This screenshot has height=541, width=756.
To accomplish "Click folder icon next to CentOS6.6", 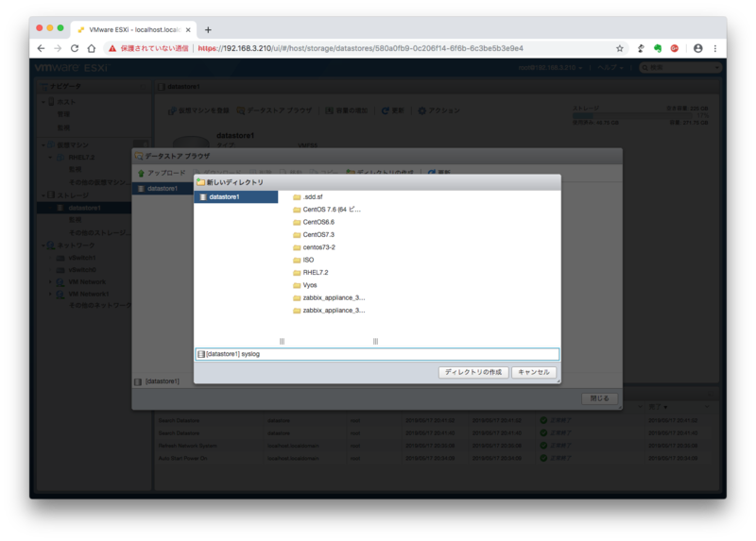I will coord(297,223).
